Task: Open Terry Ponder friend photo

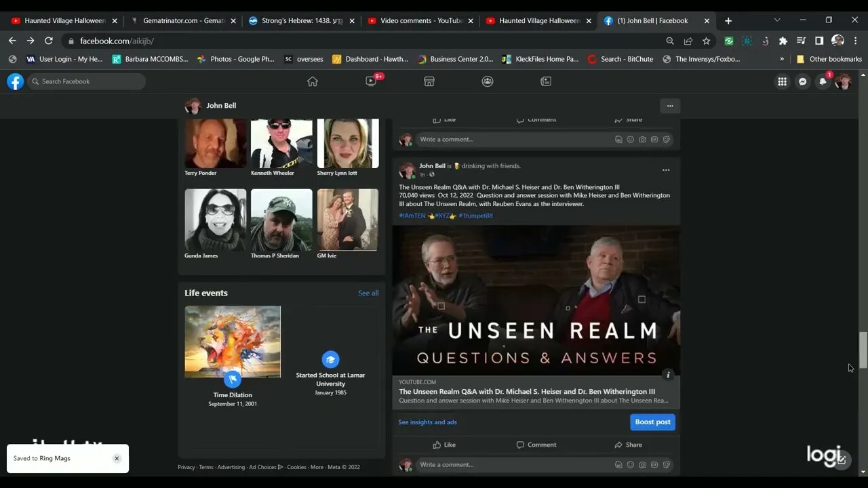Action: (x=216, y=143)
